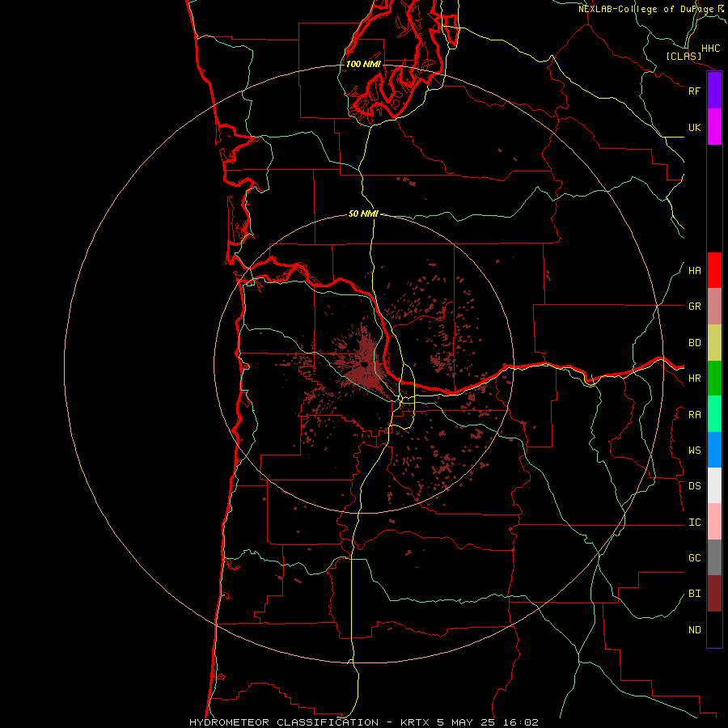Image resolution: width=728 pixels, height=728 pixels.
Task: Click the HA legend label
Action: click(694, 271)
